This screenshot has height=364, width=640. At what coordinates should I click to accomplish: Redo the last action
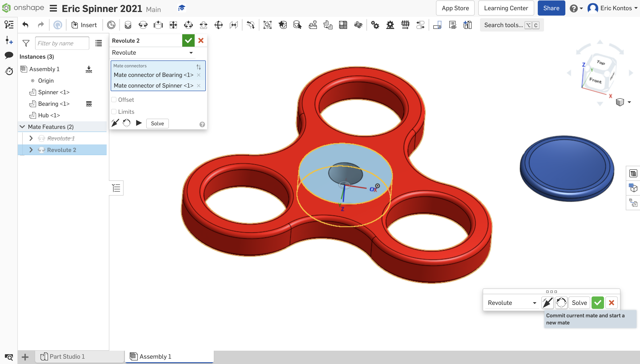click(x=41, y=24)
